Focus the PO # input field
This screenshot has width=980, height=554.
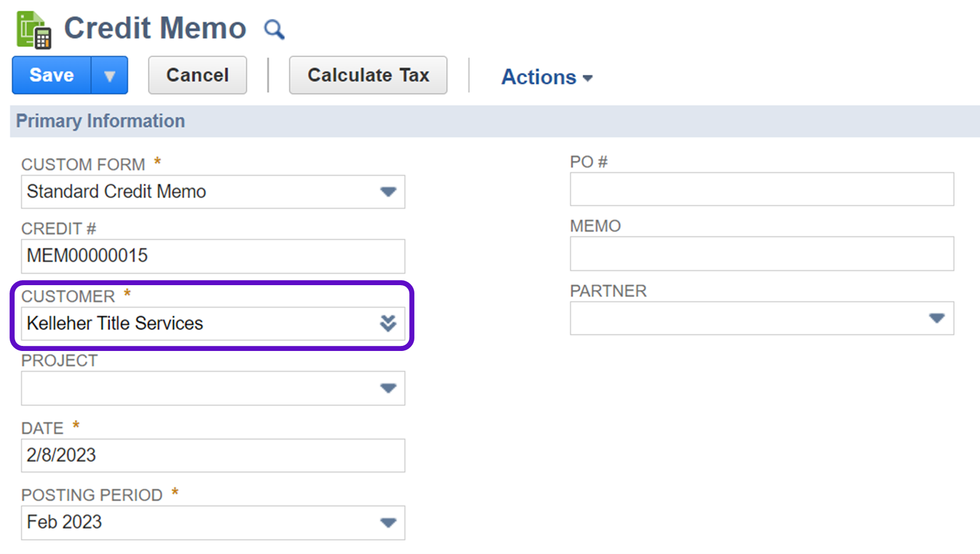pos(761,189)
